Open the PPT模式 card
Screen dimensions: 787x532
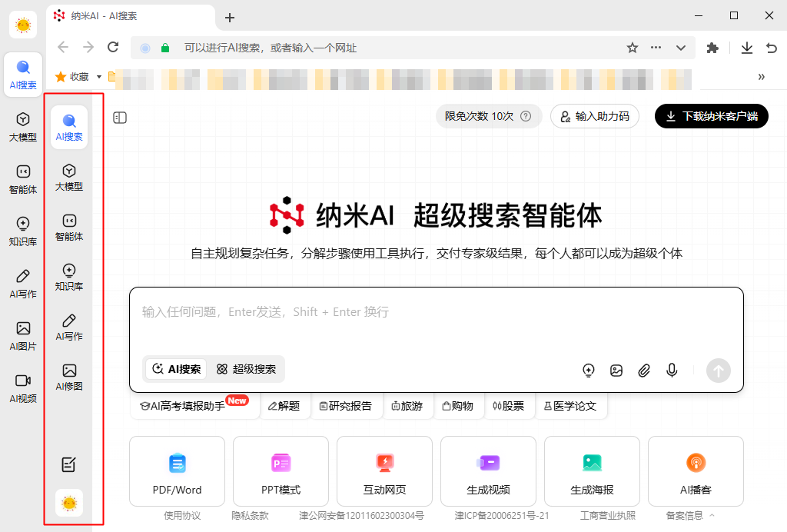pyautogui.click(x=281, y=471)
